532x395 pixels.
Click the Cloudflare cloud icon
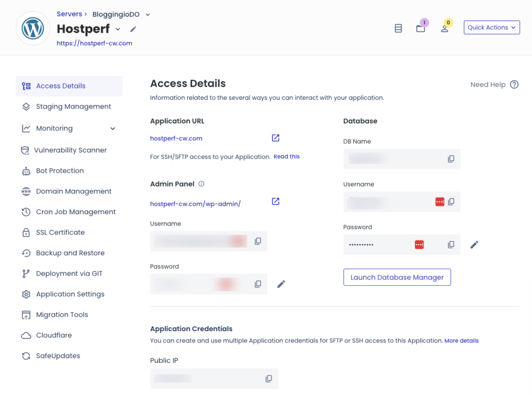pyautogui.click(x=26, y=336)
